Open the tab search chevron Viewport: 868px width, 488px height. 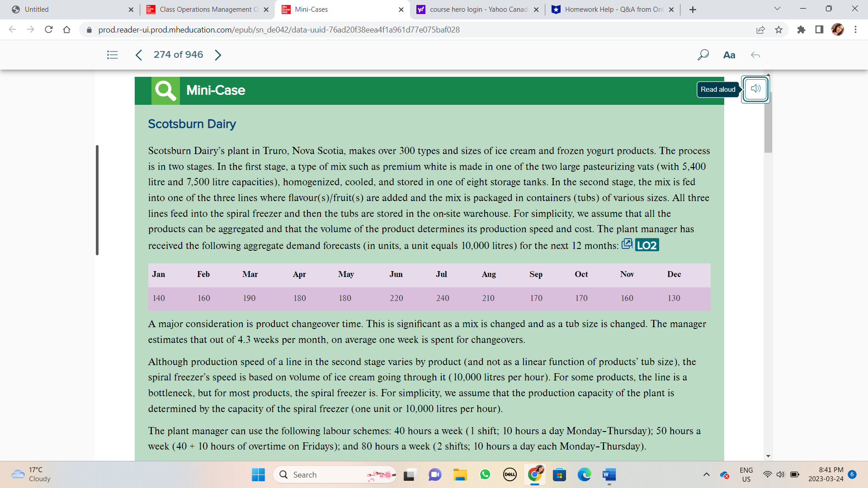tap(777, 8)
